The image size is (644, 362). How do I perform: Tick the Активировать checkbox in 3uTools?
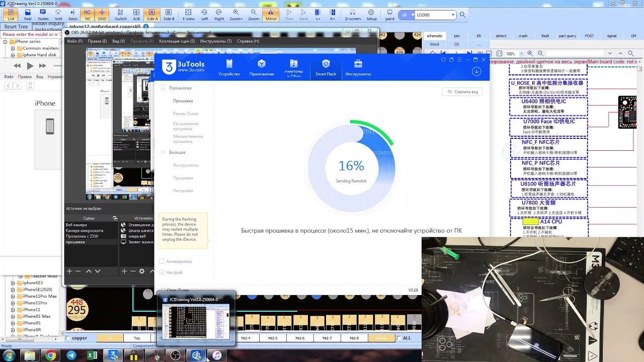coord(162,261)
